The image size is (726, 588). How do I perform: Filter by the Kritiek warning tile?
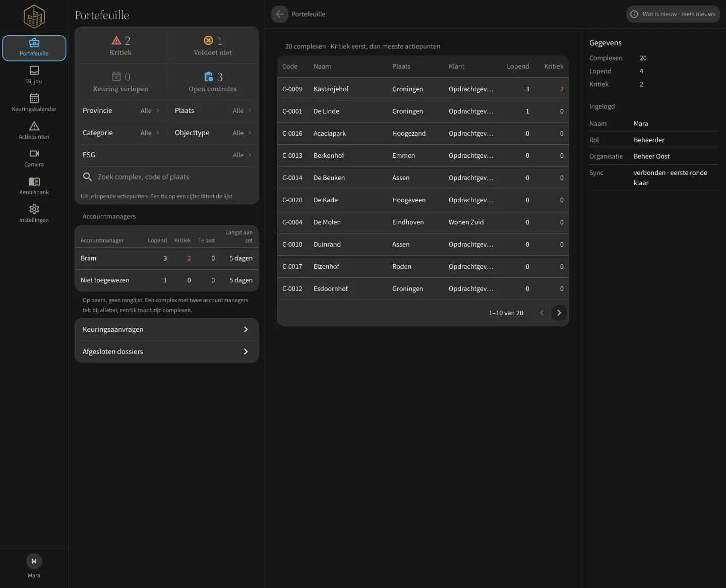click(x=120, y=45)
